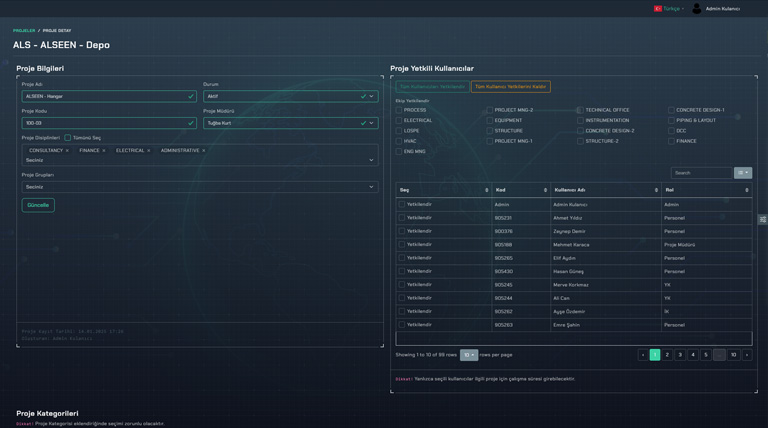Change rows per page dropdown
This screenshot has height=428, width=768.
coord(468,355)
